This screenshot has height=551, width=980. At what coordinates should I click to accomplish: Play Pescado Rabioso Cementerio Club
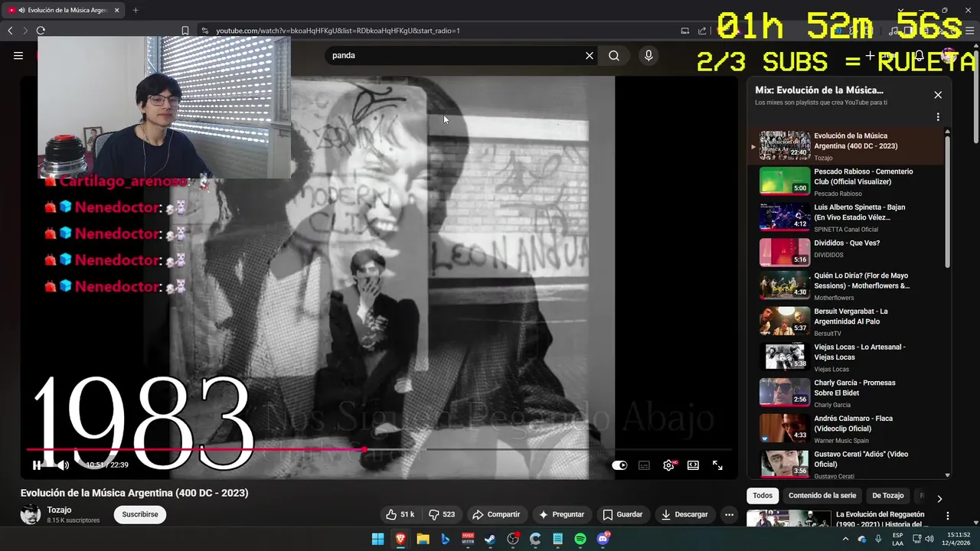coord(847,181)
